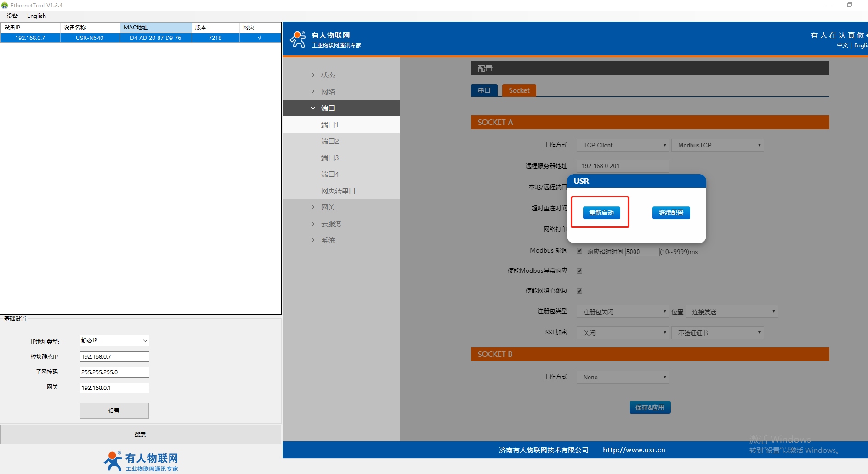
Task: Click the USR logo icon in web header
Action: [x=298, y=39]
